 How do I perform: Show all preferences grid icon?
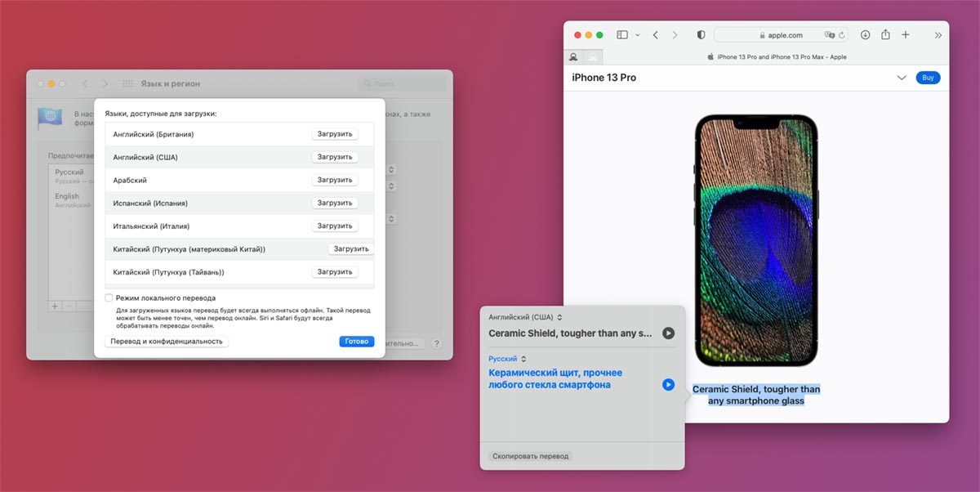[127, 83]
